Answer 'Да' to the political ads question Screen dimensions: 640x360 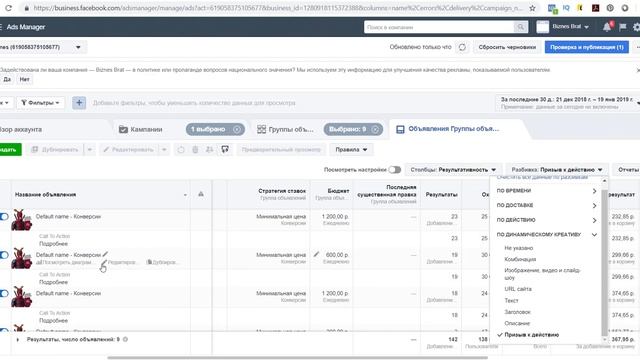(x=7, y=80)
